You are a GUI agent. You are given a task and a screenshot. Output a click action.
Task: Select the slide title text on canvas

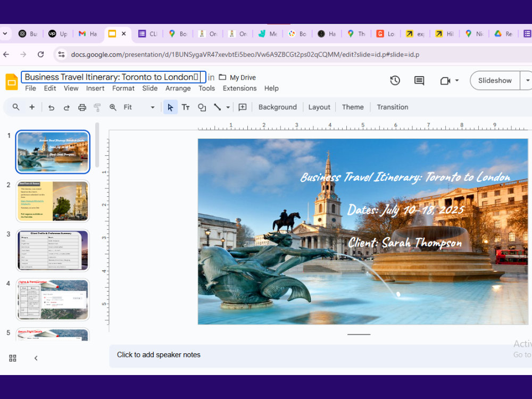pyautogui.click(x=405, y=177)
